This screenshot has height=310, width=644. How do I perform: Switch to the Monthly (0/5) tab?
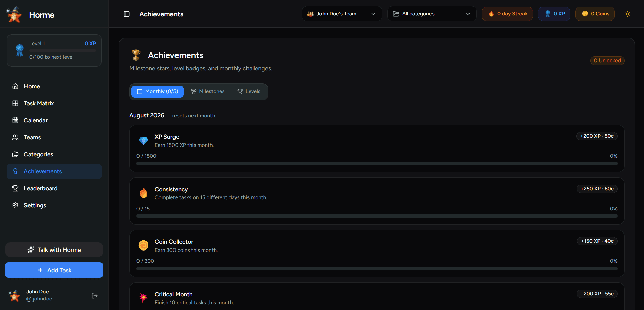[158, 91]
